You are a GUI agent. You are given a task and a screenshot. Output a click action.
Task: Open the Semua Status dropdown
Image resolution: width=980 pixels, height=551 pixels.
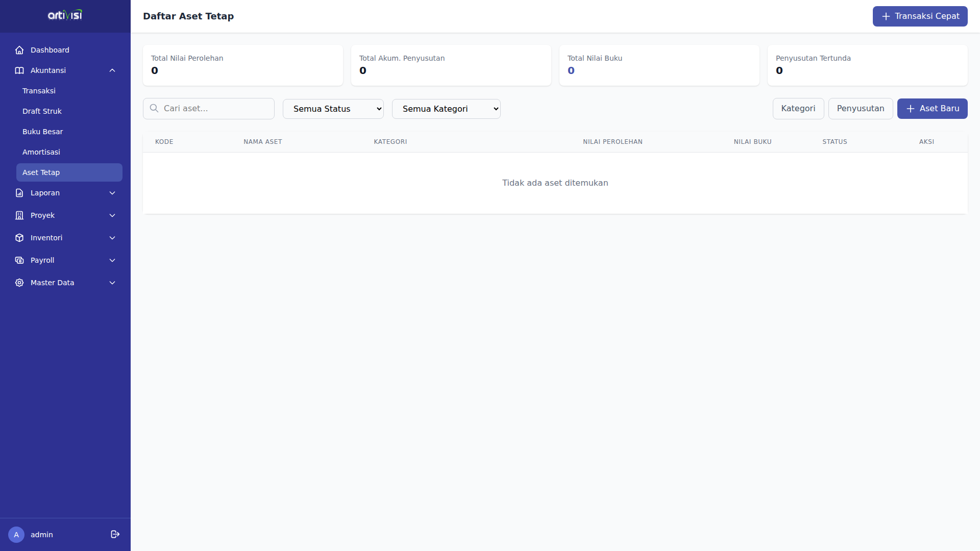click(333, 109)
